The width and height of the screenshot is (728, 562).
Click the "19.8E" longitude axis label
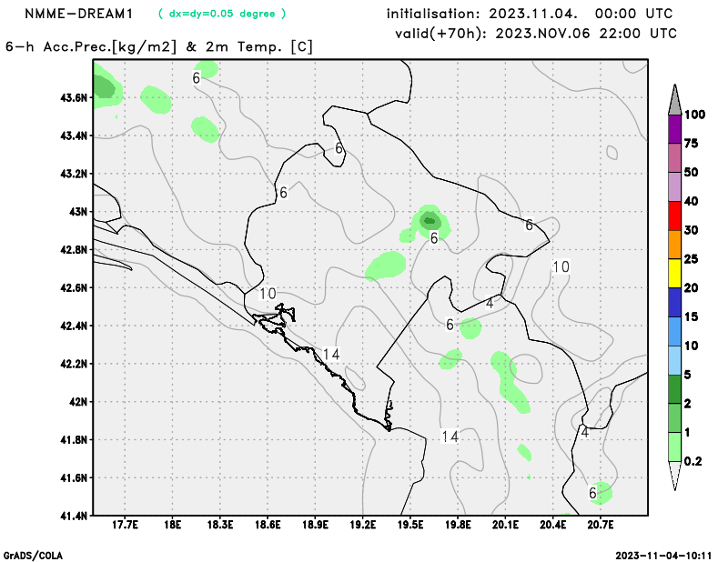pyautogui.click(x=458, y=525)
